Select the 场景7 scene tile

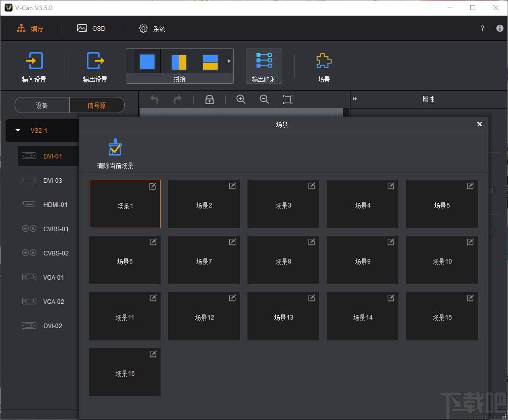click(204, 260)
